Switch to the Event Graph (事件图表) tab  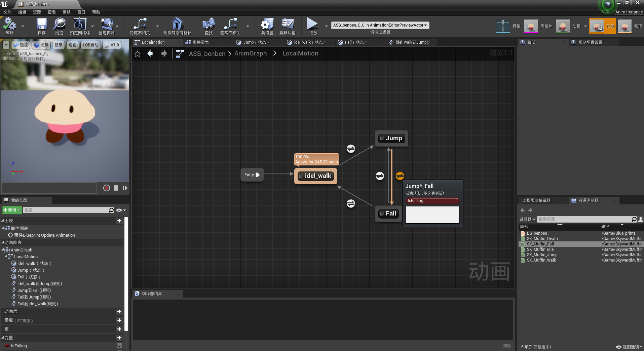201,42
